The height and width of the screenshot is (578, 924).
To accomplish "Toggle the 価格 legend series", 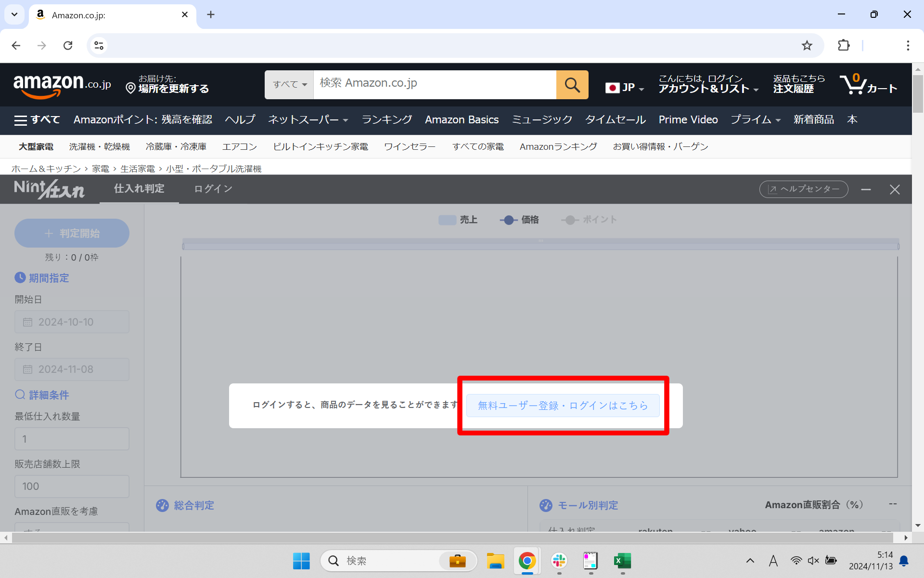I will 519,220.
